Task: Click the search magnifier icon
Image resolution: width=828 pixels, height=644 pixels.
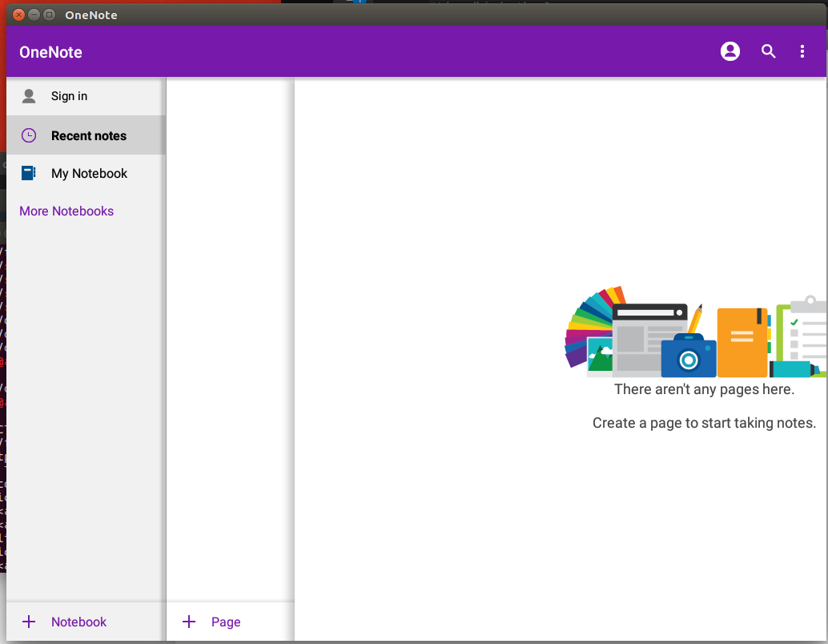Action: [768, 51]
